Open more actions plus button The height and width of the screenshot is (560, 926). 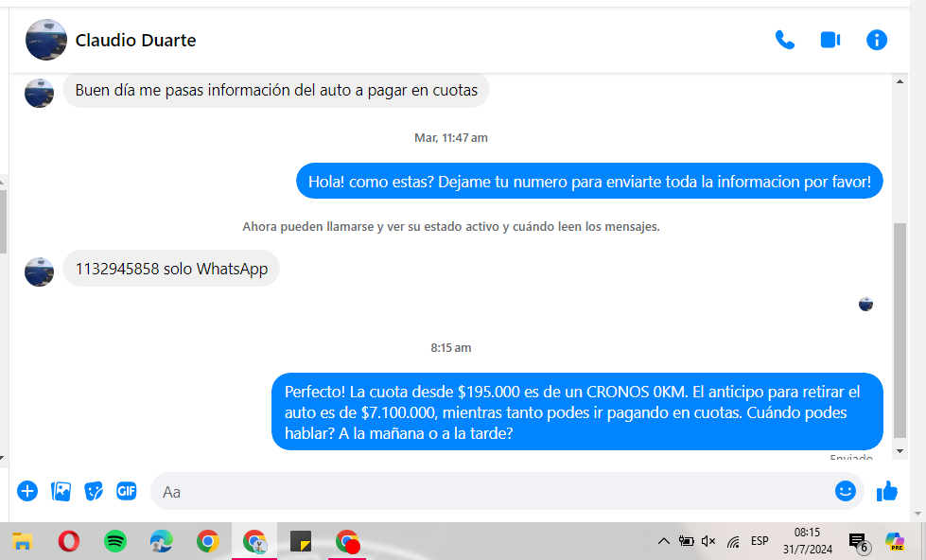tap(27, 491)
